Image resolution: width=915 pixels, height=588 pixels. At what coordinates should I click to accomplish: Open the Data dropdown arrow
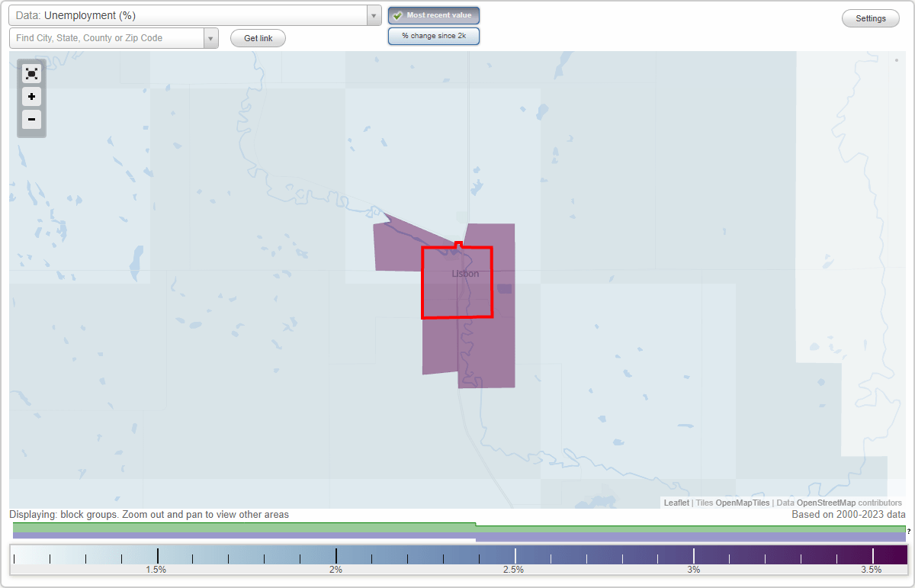373,14
